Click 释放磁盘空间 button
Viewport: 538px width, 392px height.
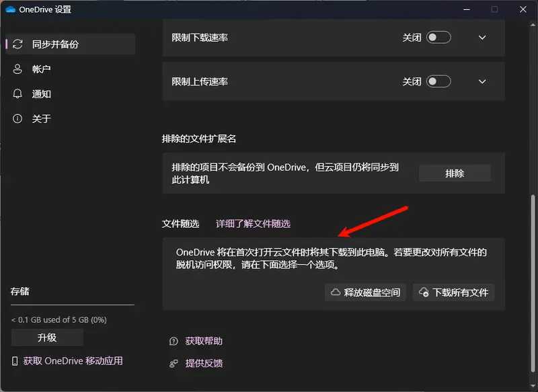click(365, 292)
